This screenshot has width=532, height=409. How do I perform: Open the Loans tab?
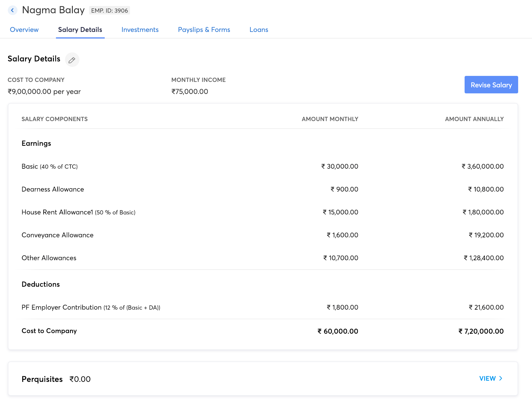[259, 30]
